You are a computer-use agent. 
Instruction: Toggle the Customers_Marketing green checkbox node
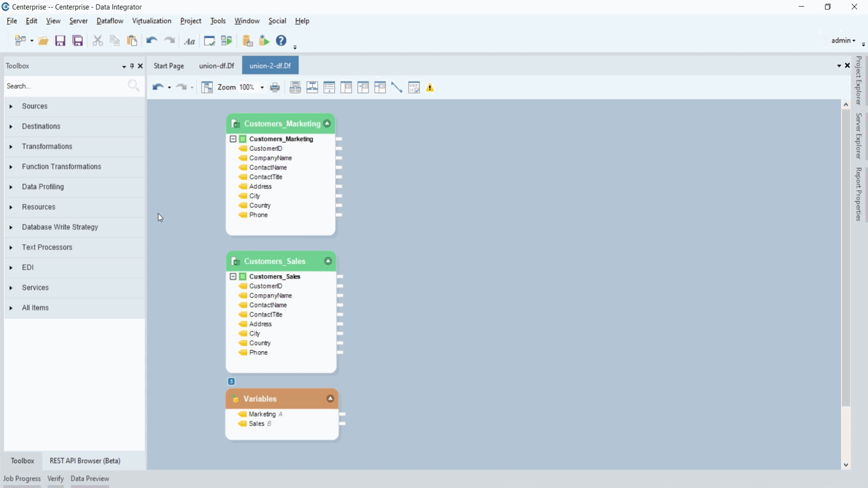[243, 139]
